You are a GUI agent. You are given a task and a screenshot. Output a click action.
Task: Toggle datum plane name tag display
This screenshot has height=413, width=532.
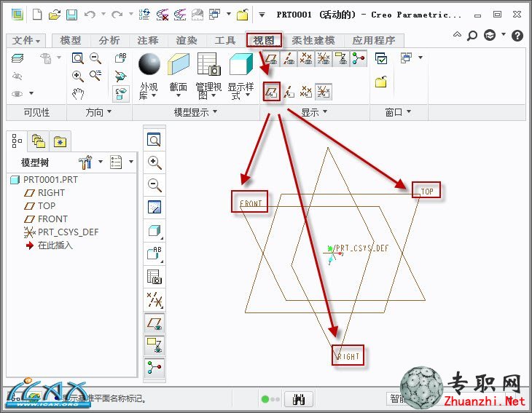coord(272,92)
